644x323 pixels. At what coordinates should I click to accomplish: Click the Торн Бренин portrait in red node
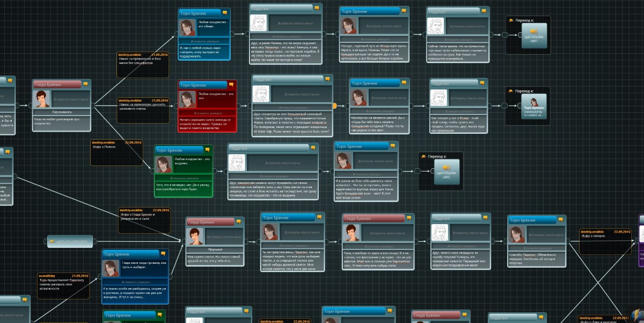[x=187, y=100]
